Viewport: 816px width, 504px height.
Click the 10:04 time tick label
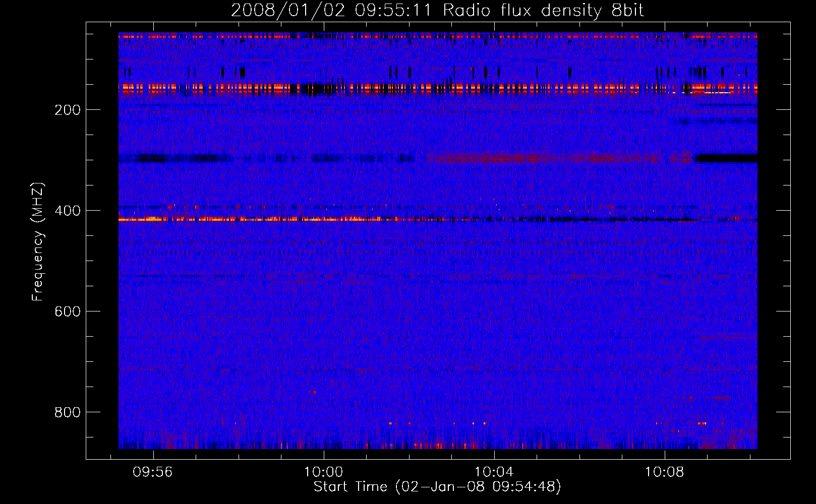pos(494,472)
